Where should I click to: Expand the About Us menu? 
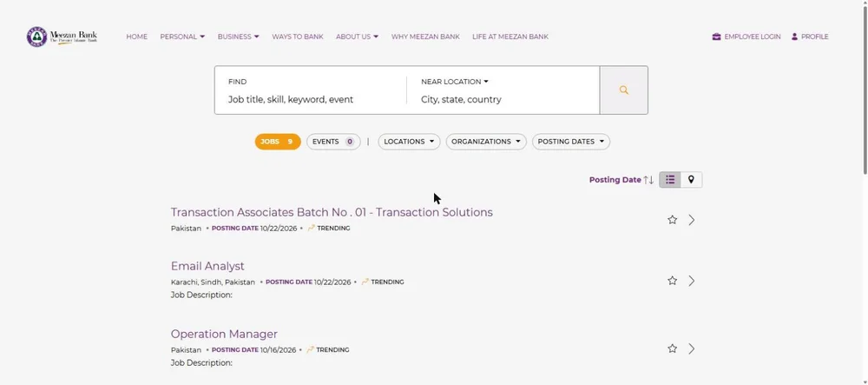(x=357, y=37)
